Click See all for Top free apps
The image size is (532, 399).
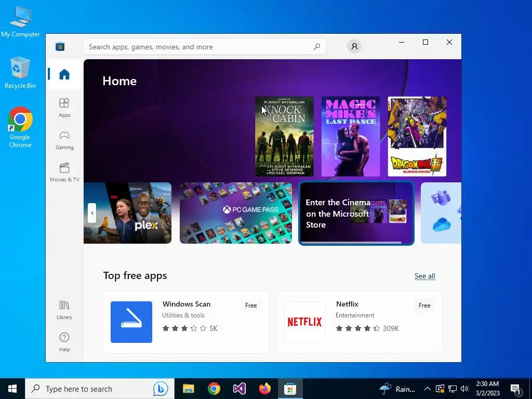[425, 276]
